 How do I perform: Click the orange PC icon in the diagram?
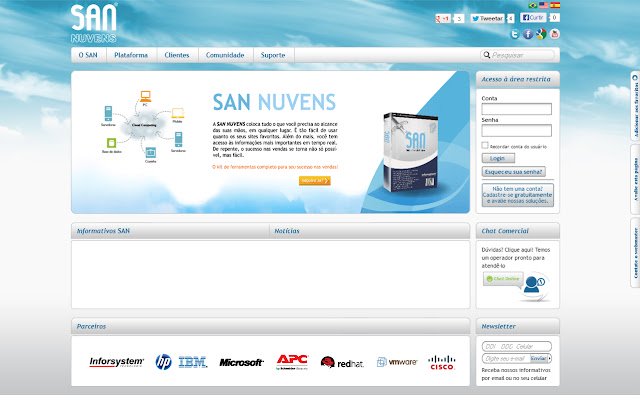[145, 96]
